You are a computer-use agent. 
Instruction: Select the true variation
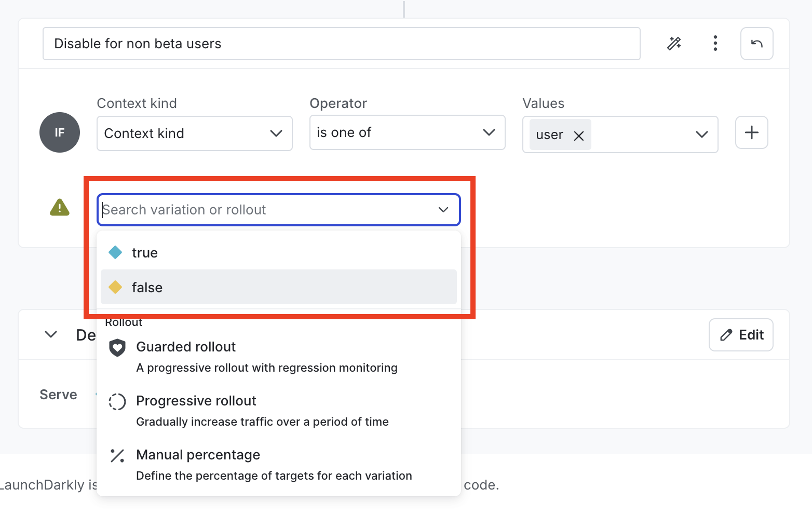(x=145, y=253)
